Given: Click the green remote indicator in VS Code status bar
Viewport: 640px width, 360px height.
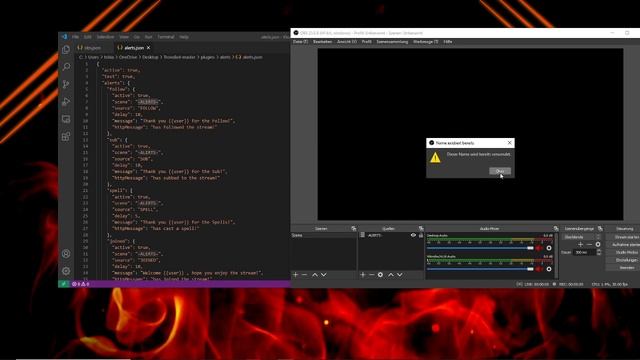Looking at the screenshot, I should click(x=63, y=284).
